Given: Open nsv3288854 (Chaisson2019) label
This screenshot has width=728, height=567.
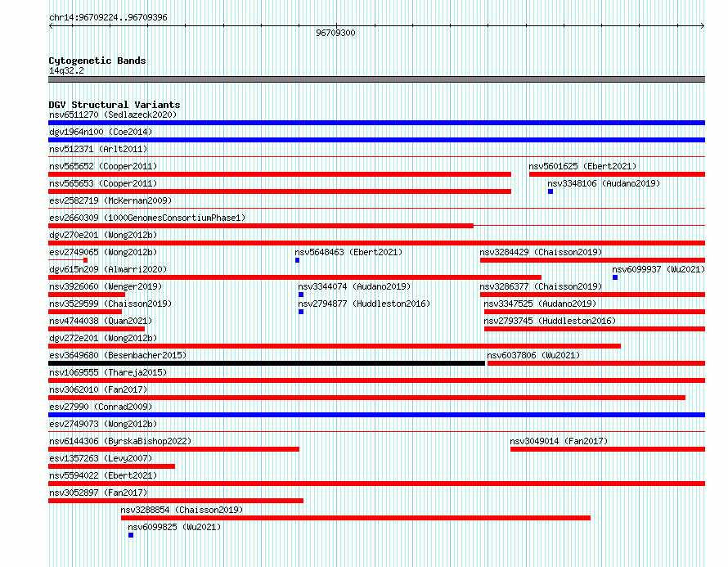Looking at the screenshot, I should (182, 510).
